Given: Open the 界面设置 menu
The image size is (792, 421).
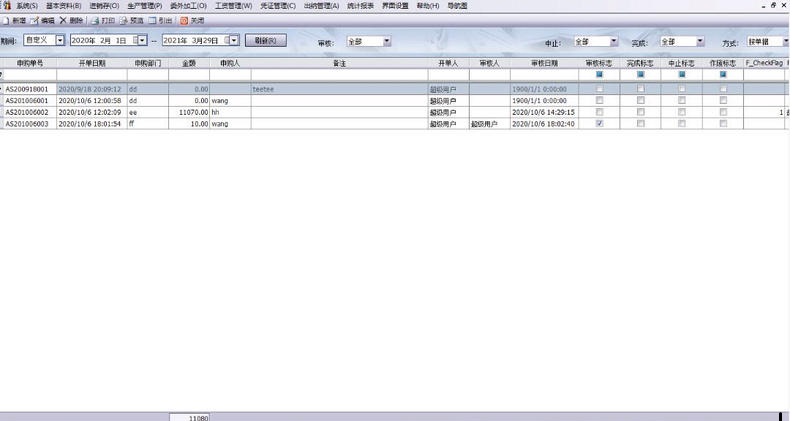Looking at the screenshot, I should [395, 6].
